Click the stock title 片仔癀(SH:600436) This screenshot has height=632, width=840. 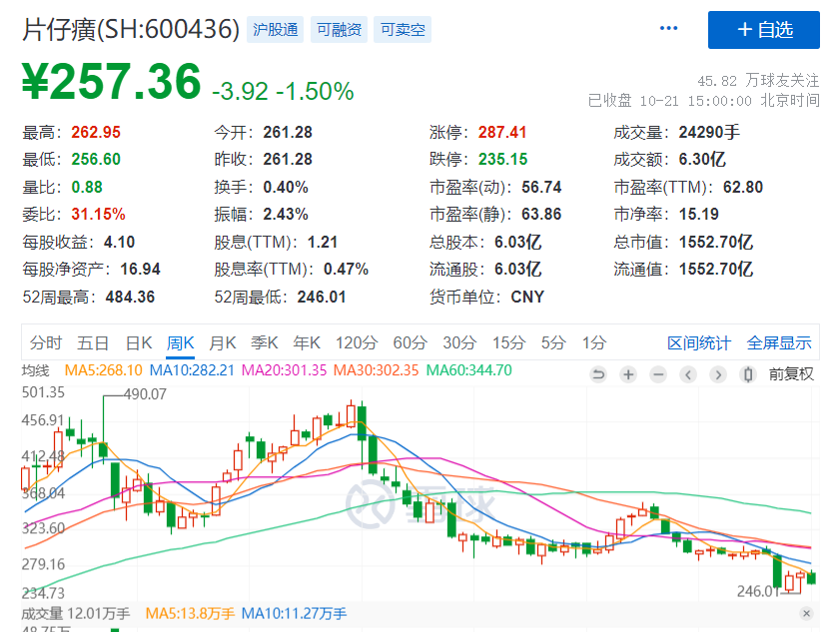pos(131,29)
